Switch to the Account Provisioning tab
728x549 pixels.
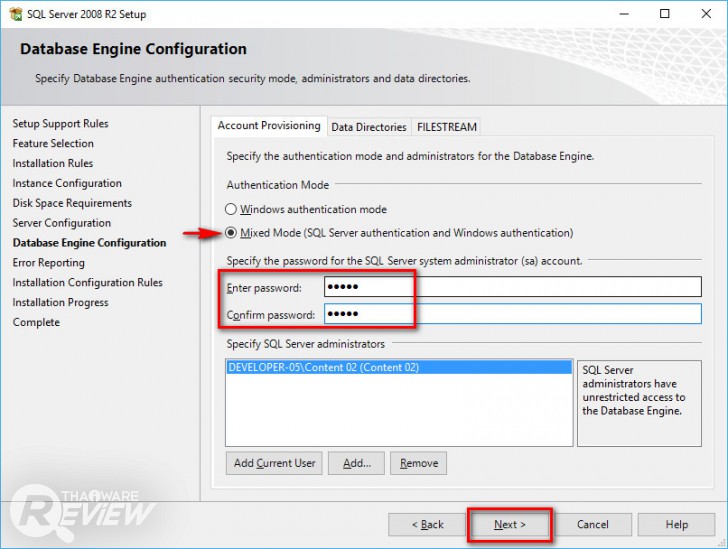pyautogui.click(x=269, y=126)
